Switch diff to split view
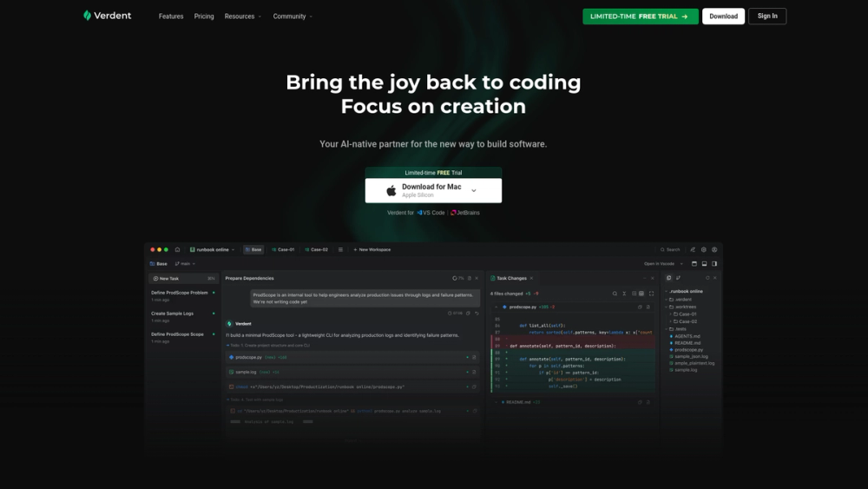The image size is (868, 489). (641, 294)
